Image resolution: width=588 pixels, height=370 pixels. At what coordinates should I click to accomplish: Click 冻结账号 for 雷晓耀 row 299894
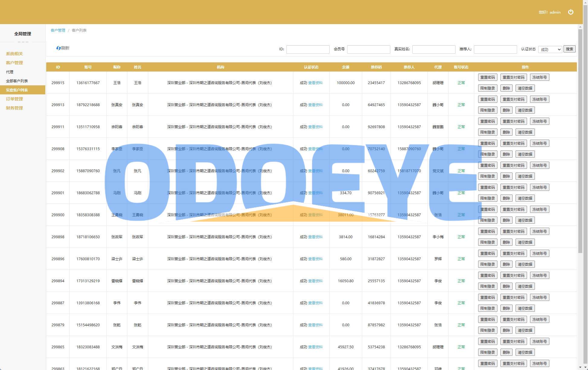(539, 275)
